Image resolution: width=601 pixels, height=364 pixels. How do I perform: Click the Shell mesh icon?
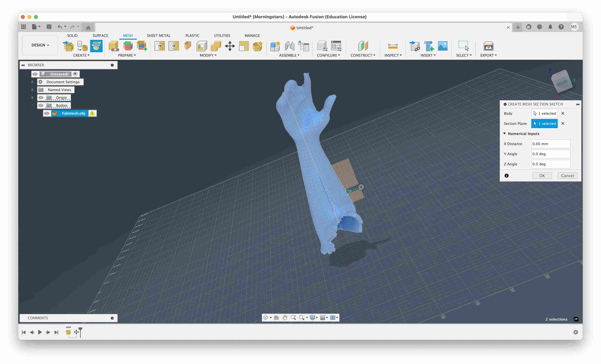pos(202,46)
